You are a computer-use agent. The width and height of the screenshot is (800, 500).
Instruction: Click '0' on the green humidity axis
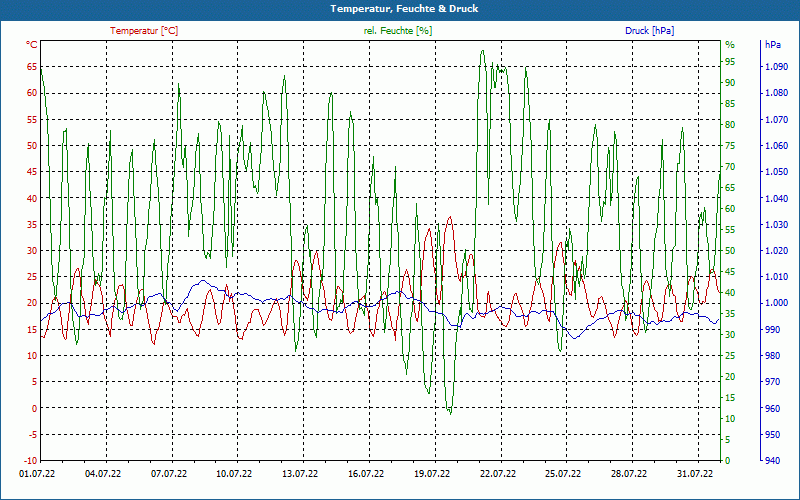pos(728,461)
